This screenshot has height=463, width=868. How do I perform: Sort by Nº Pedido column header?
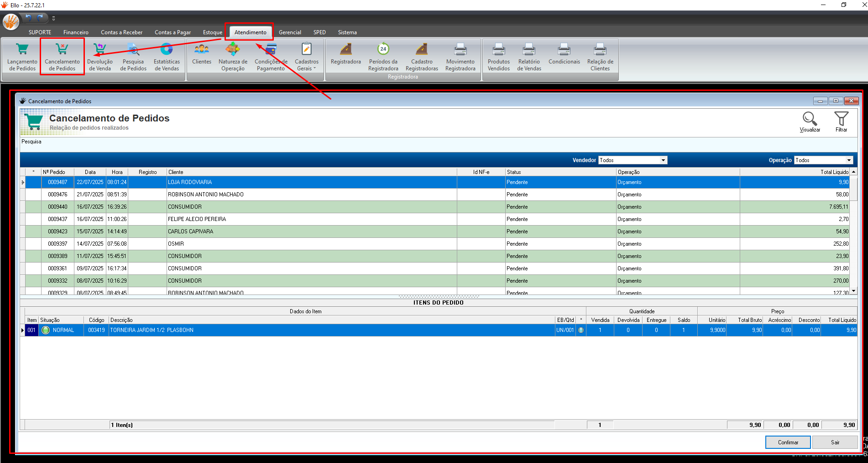click(58, 172)
